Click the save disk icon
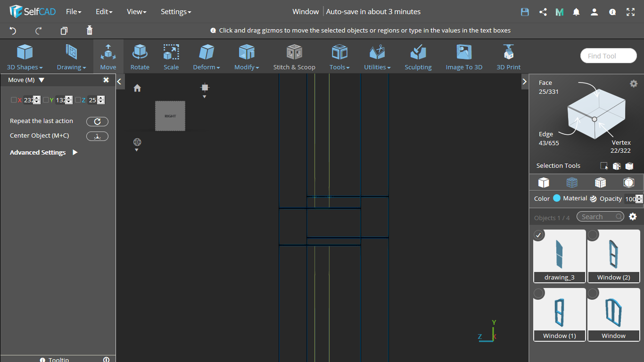 tap(525, 12)
